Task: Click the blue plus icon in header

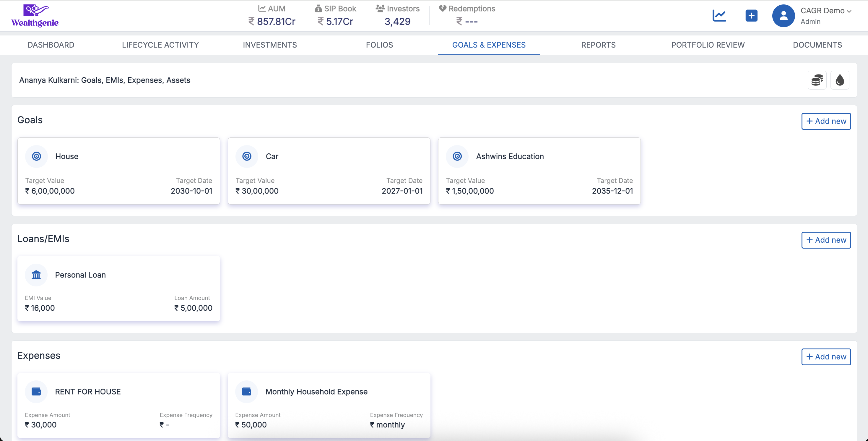Action: tap(751, 15)
